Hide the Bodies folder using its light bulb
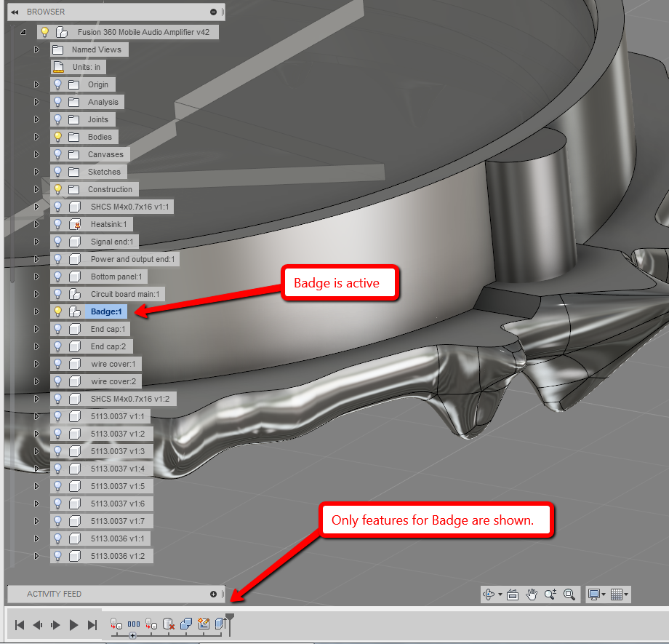669x644 pixels. (x=57, y=137)
